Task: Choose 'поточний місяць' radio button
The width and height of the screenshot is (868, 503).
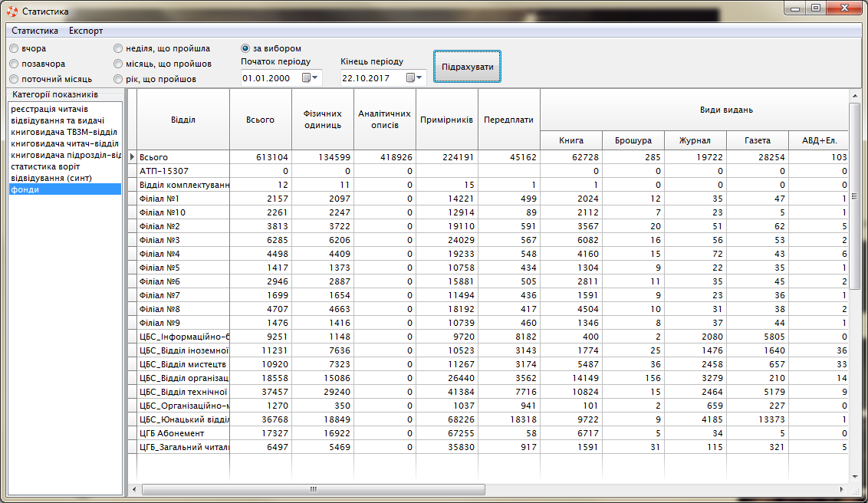Action: click(14, 79)
